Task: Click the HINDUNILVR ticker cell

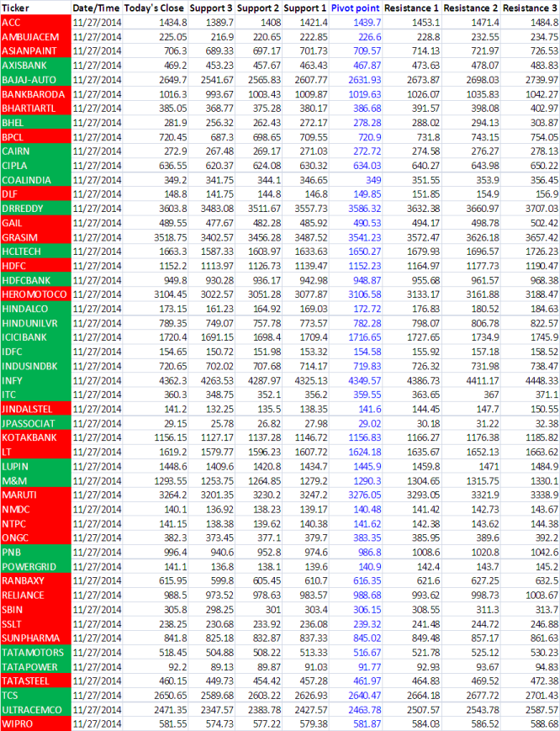Action: click(35, 323)
